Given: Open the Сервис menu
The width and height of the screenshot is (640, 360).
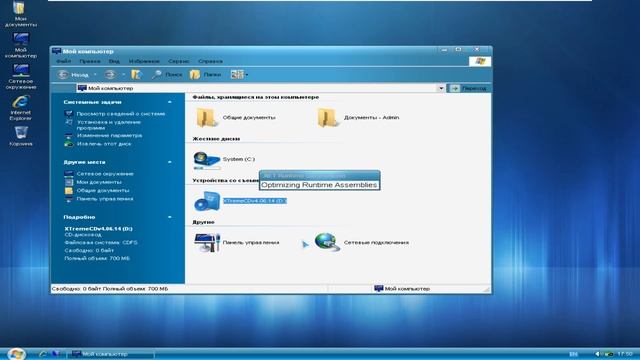Looking at the screenshot, I should [179, 61].
